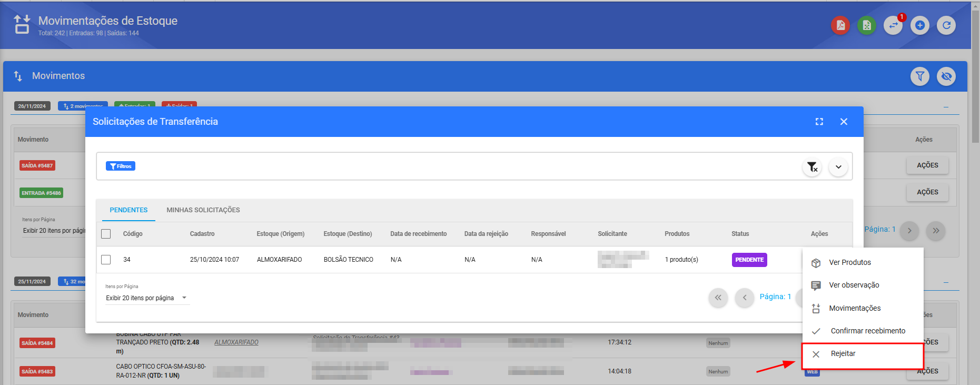980x385 pixels.
Task: Select all rows with header checkbox
Action: pyautogui.click(x=106, y=234)
